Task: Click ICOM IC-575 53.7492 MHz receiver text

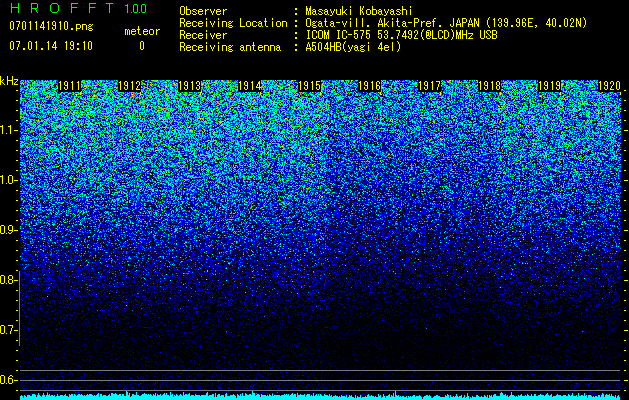Action: [x=401, y=35]
